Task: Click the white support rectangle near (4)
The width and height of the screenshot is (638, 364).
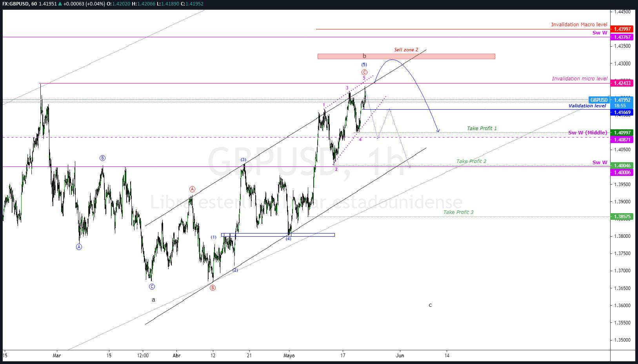Action: 278,235
